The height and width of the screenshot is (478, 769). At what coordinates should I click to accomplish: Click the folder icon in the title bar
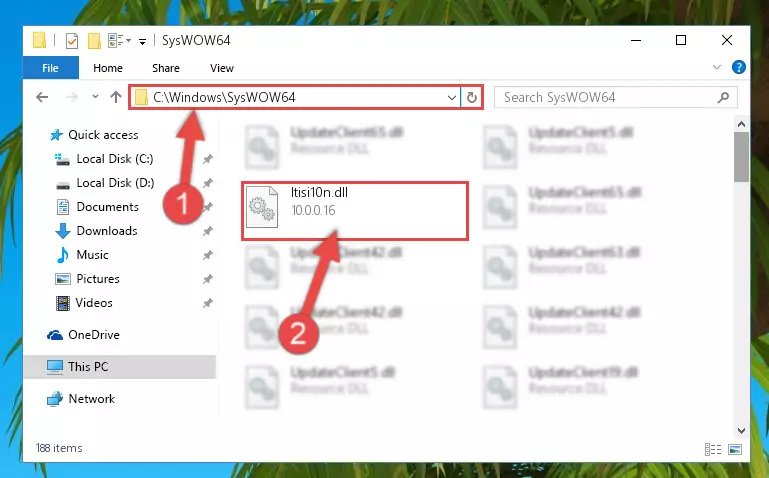(x=40, y=40)
